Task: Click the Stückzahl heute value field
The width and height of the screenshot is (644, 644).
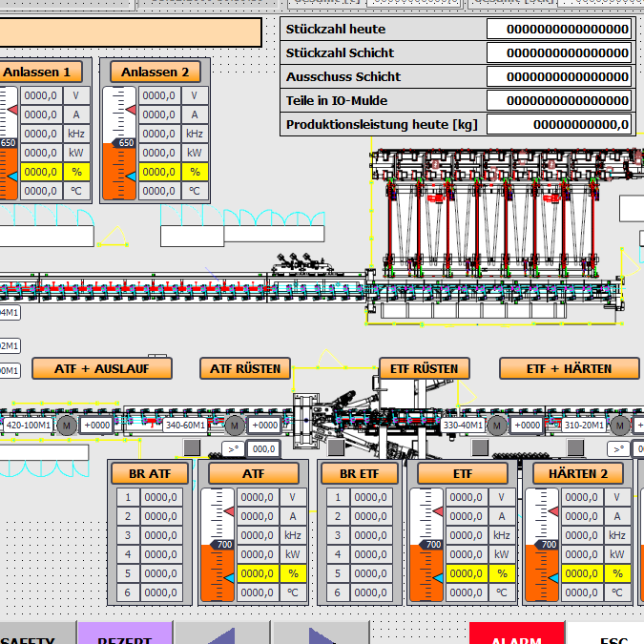Action: [559, 29]
